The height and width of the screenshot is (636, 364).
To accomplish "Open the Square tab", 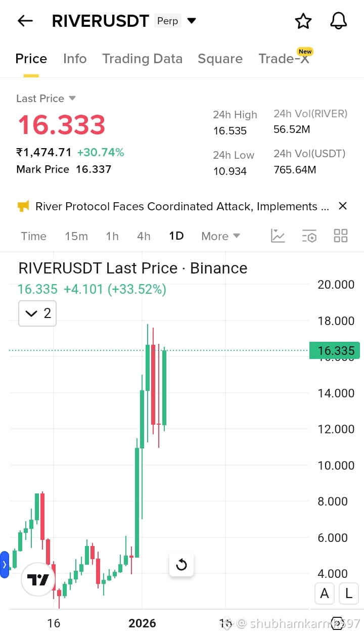I will [220, 59].
